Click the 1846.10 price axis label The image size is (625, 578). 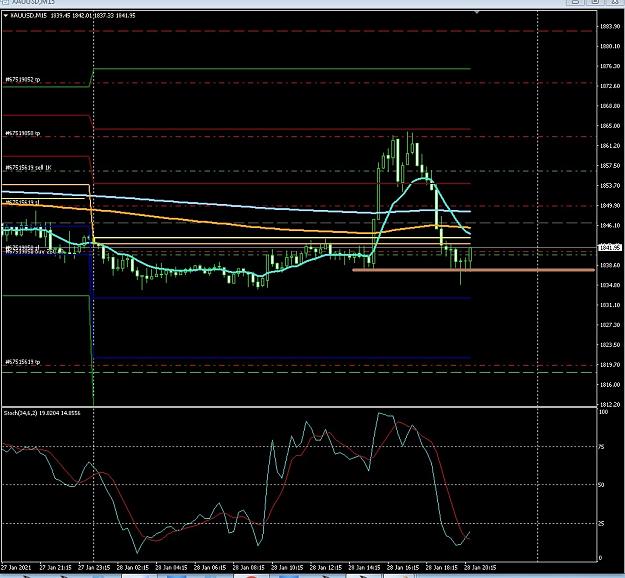coord(610,226)
